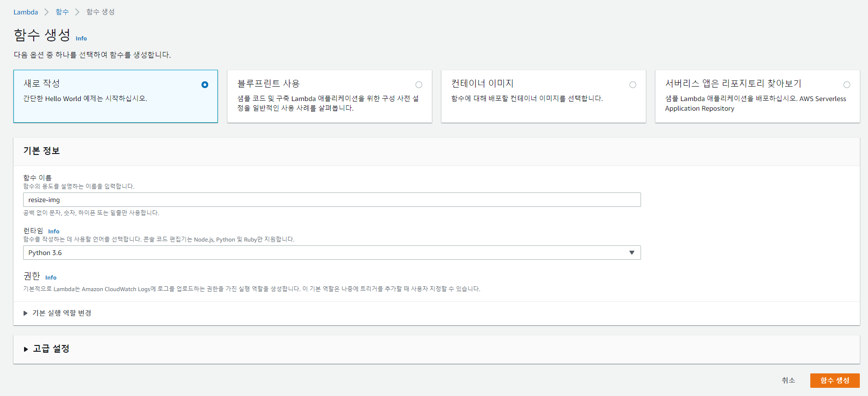
Task: Click the text 다음 옵션 중 하나를 선택하여
Action: (92, 55)
